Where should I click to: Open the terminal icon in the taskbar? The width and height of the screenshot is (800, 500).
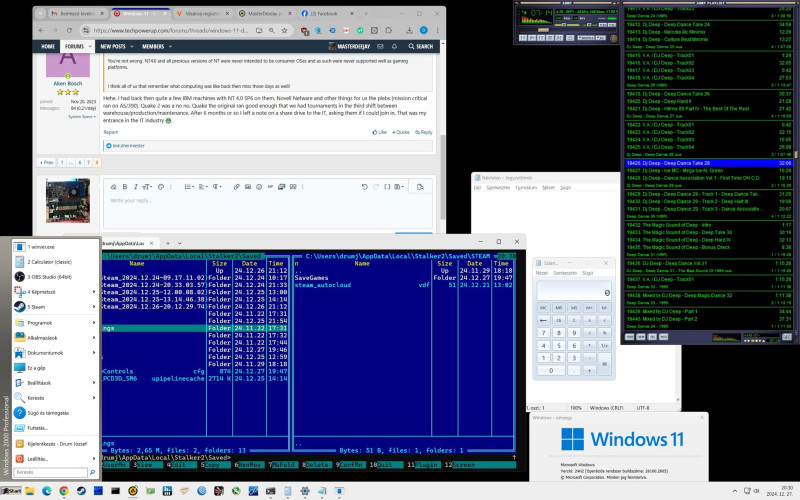(x=270, y=491)
